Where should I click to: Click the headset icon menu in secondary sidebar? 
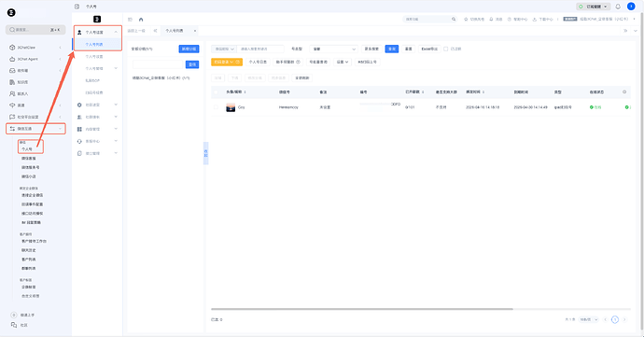click(79, 141)
